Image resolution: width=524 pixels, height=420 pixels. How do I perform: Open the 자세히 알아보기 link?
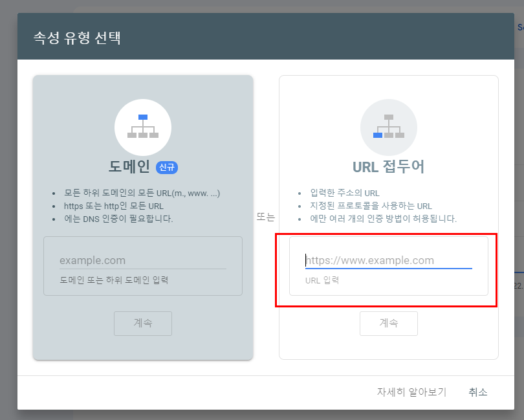[411, 392]
